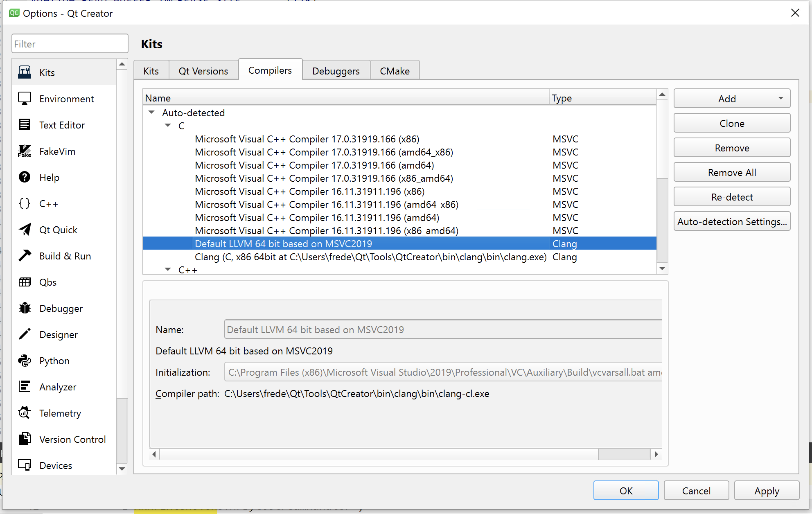This screenshot has height=514, width=812.
Task: Collapse the Auto-detected tree node
Action: click(x=151, y=113)
